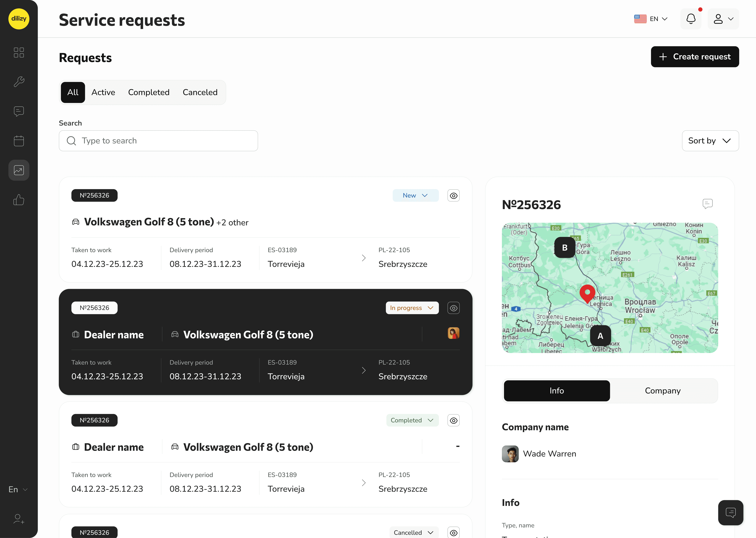Select the analytics chart icon in sidebar
The image size is (756, 538).
[19, 170]
